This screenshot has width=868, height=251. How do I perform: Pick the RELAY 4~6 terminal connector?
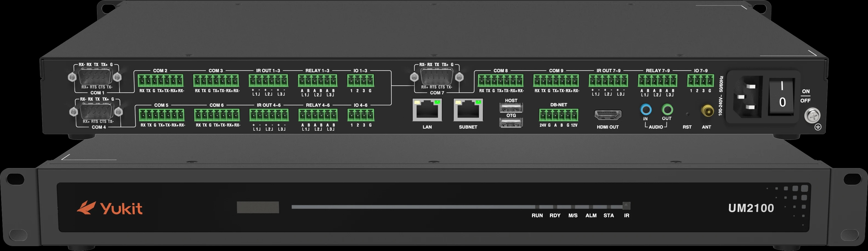pos(318,115)
